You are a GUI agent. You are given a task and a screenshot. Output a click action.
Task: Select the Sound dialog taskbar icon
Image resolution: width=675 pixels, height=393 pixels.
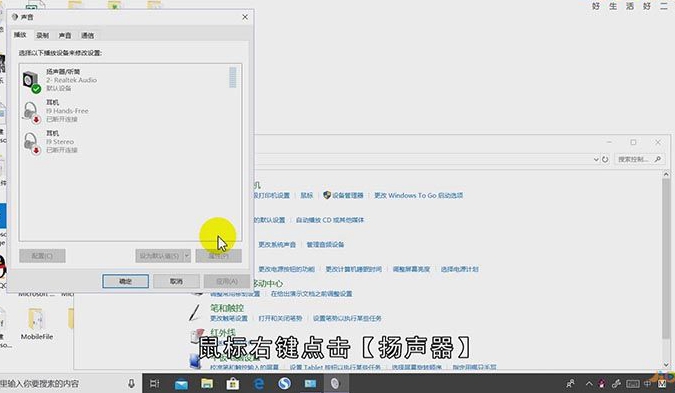[x=335, y=384]
